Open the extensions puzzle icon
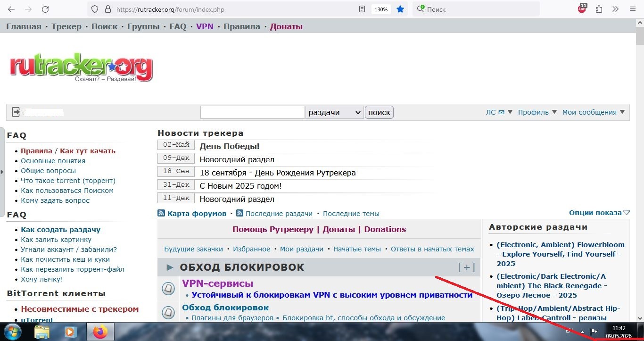The image size is (644, 341). pyautogui.click(x=599, y=9)
